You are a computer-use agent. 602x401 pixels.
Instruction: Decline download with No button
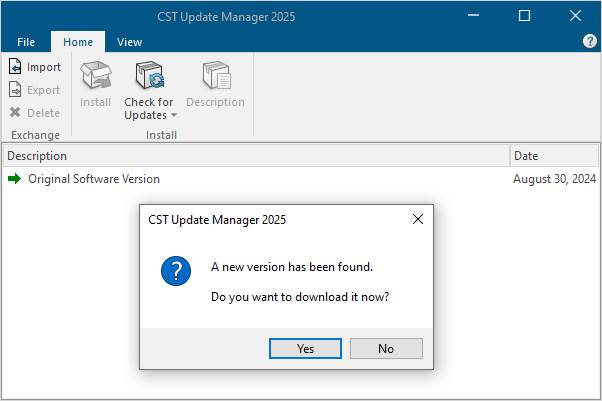(386, 348)
